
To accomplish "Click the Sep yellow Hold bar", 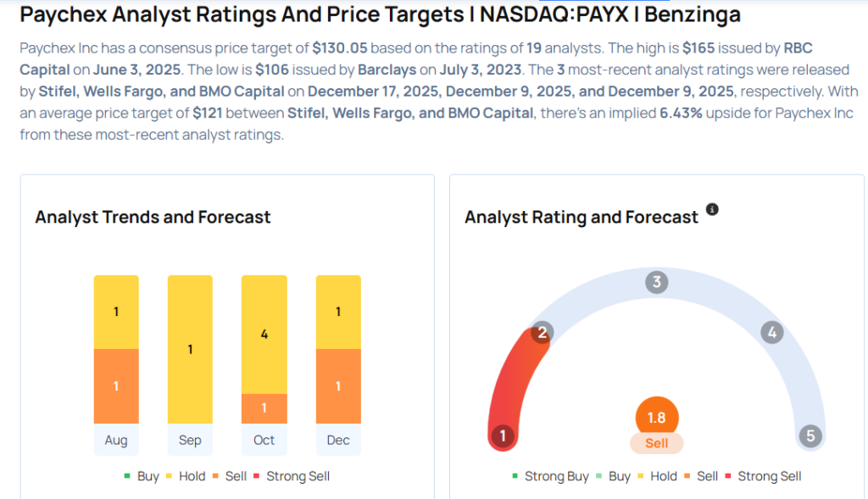I will tap(190, 349).
